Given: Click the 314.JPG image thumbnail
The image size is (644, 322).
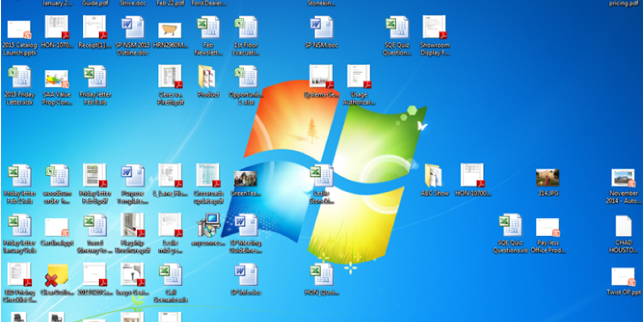Looking at the screenshot, I should (x=547, y=178).
